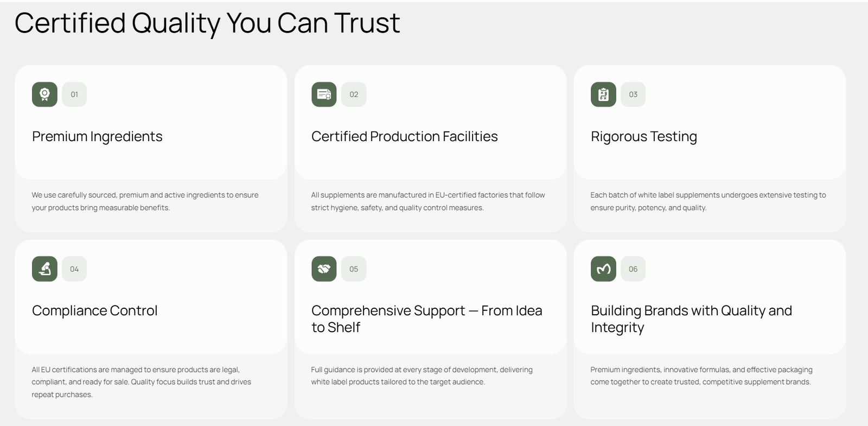Image resolution: width=868 pixels, height=426 pixels.
Task: Click the green brand logo icon in card 06
Action: 603,269
